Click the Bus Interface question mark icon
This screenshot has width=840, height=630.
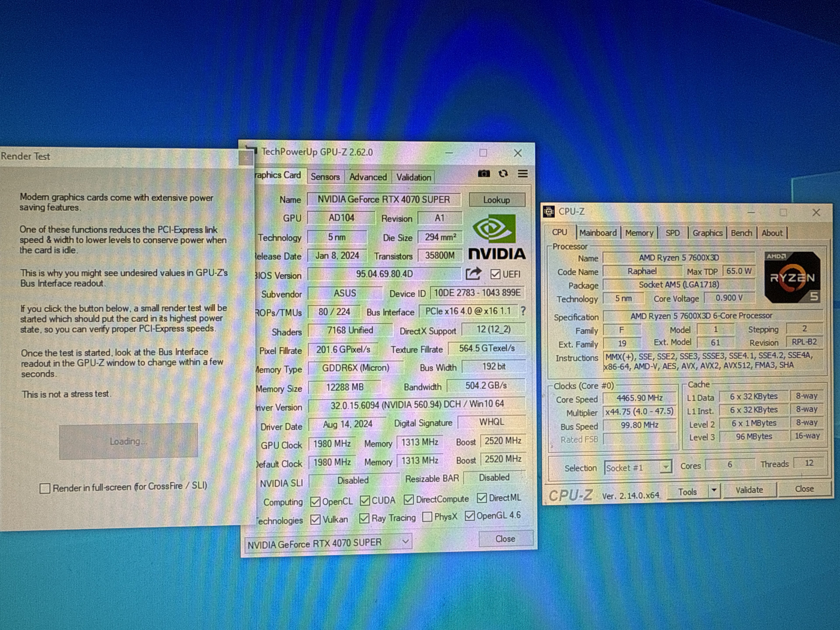click(x=523, y=311)
